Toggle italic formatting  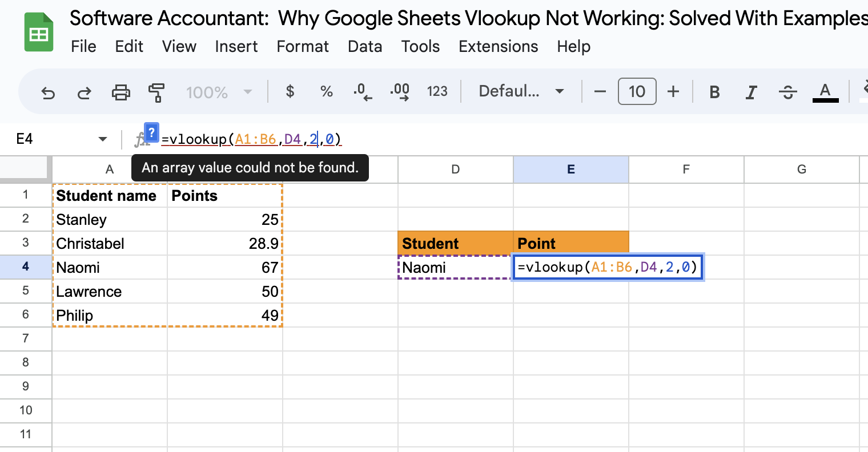(x=752, y=92)
